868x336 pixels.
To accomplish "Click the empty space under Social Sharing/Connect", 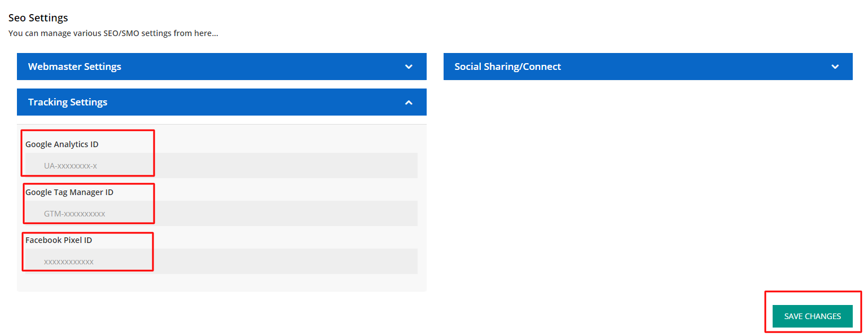I will click(647, 180).
